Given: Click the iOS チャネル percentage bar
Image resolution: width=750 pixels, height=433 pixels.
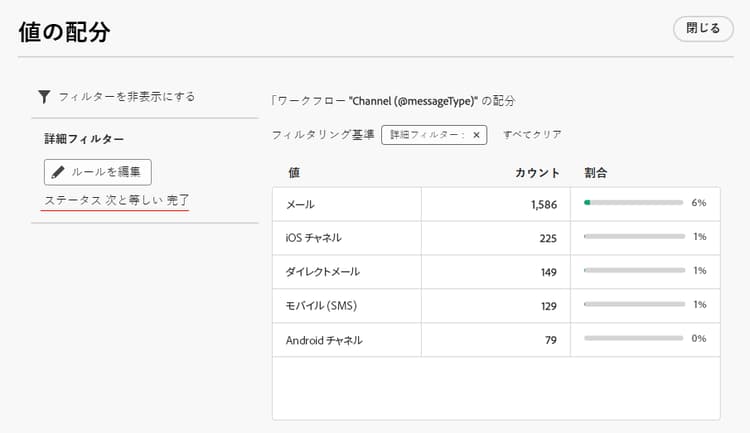Looking at the screenshot, I should pos(634,236).
